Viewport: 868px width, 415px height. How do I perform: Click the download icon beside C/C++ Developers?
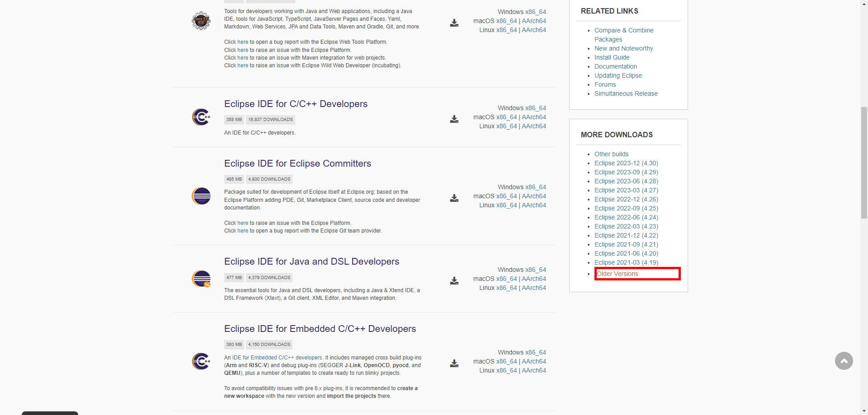[x=454, y=119]
